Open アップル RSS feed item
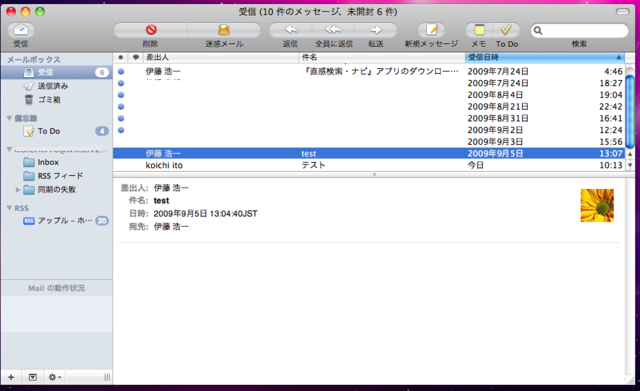The image size is (640, 391). click(x=57, y=221)
